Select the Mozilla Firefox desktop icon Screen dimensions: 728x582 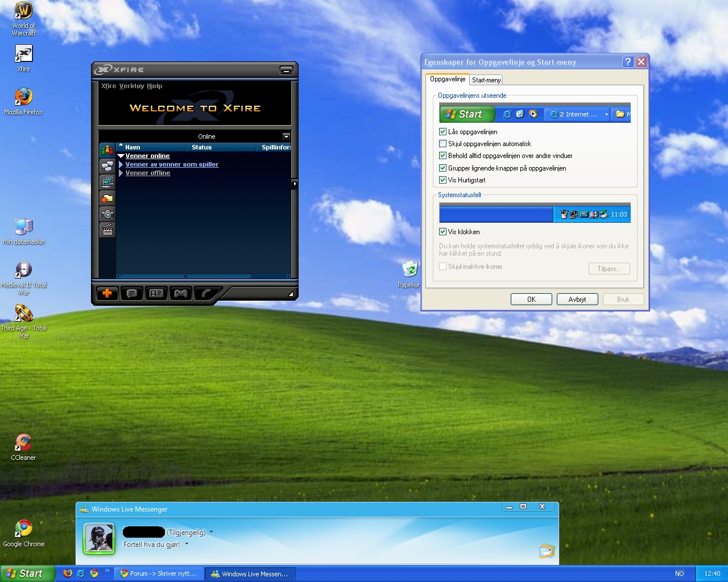(23, 102)
